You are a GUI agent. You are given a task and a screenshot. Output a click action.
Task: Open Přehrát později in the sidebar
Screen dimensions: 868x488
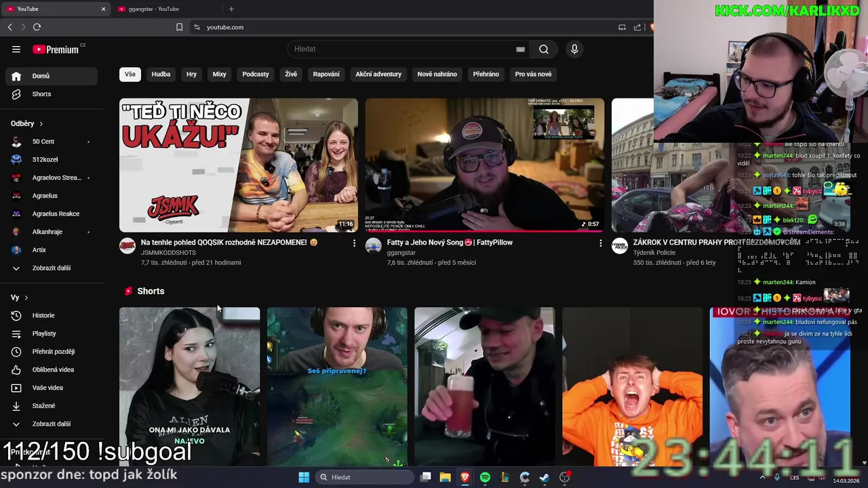[52, 351]
